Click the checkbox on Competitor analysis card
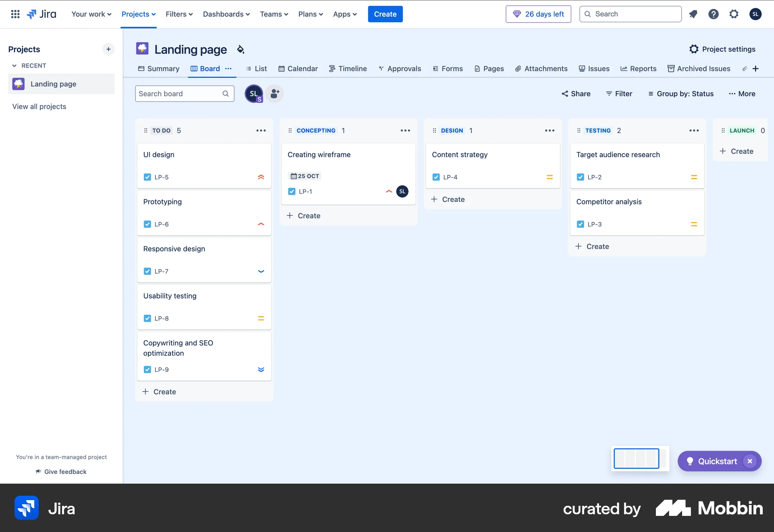Screen dimensions: 774x532 coord(580,224)
